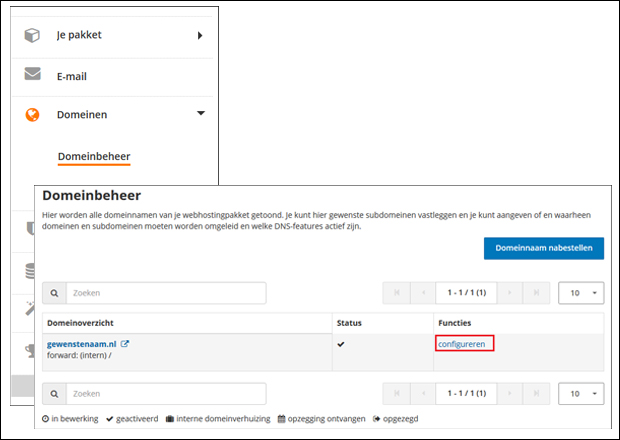
Task: Click lower page indicator 1 - 1 / 1 (1)
Action: pyautogui.click(x=467, y=393)
